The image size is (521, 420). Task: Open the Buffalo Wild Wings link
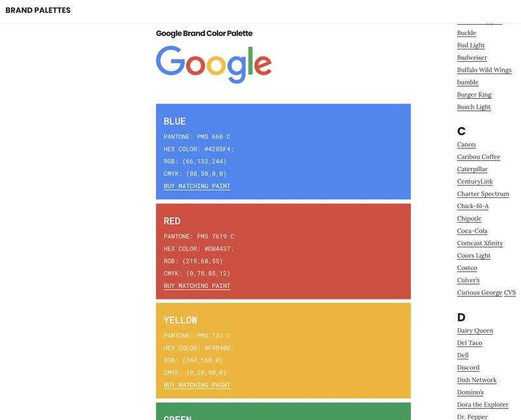(x=484, y=70)
